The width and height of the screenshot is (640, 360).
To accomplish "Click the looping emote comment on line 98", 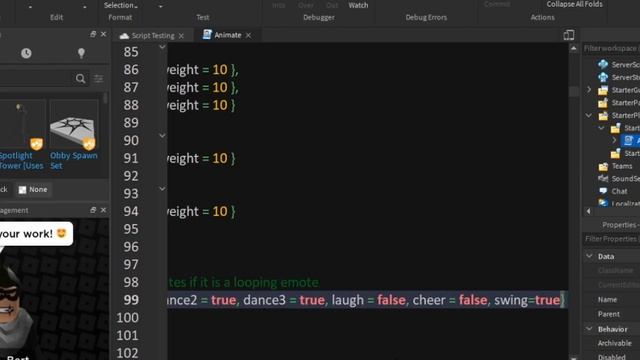I will tap(243, 282).
